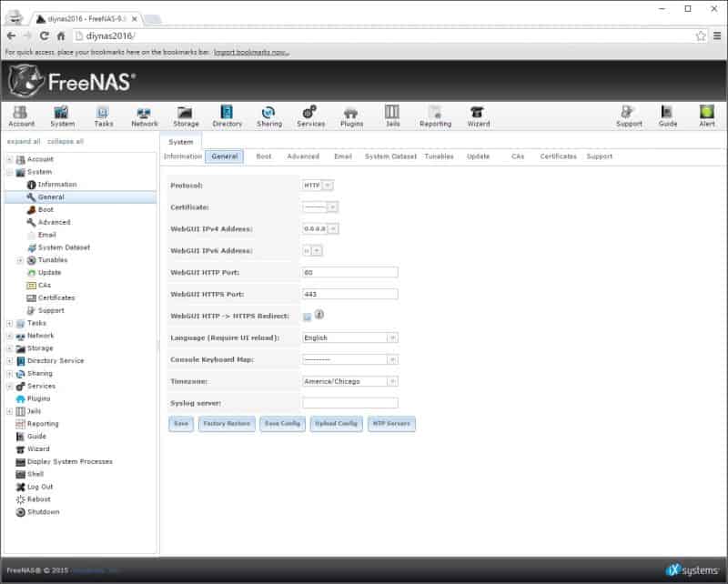
Task: Open Directory from the top toolbar
Action: [227, 116]
